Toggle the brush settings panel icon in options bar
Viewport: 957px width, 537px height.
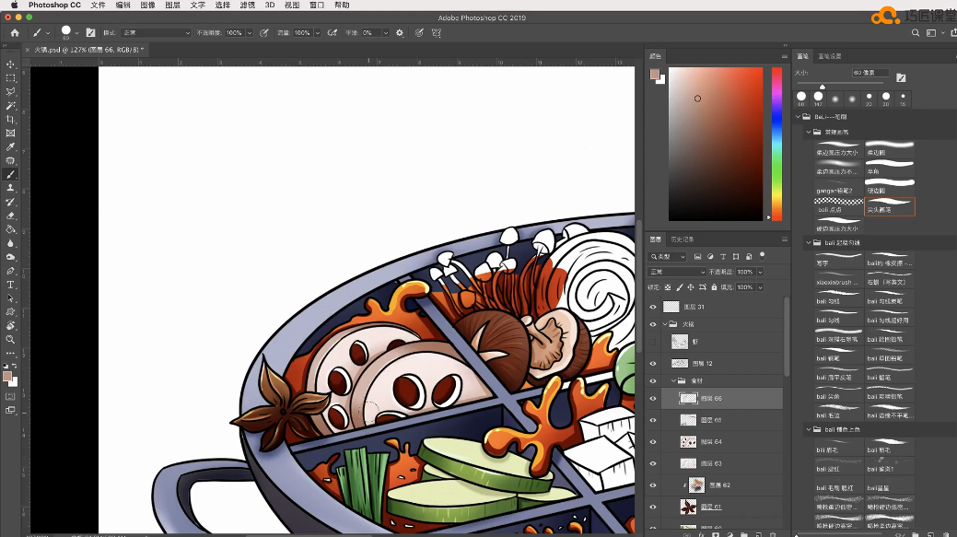(x=90, y=33)
